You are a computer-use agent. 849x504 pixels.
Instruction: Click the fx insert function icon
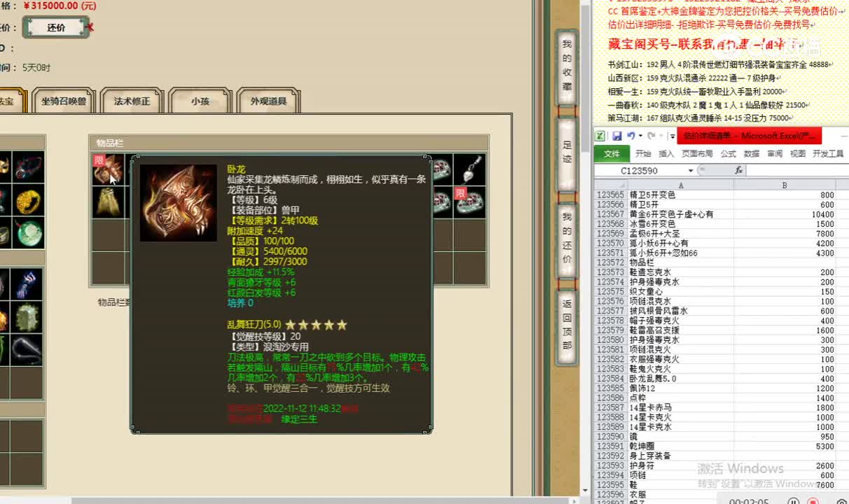click(x=738, y=170)
